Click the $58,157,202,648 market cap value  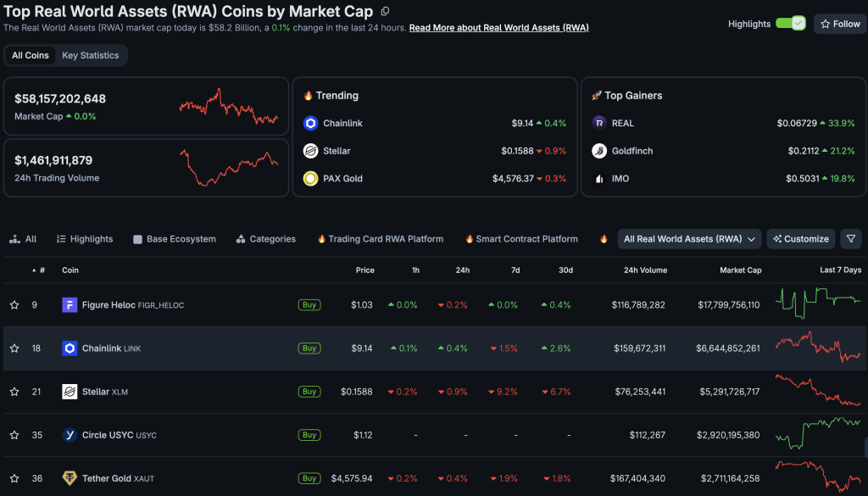pyautogui.click(x=60, y=98)
